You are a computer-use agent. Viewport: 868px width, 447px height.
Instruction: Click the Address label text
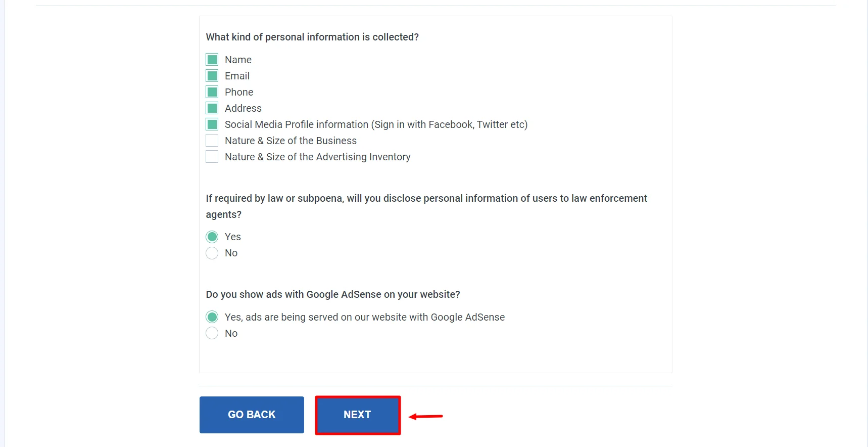243,108
